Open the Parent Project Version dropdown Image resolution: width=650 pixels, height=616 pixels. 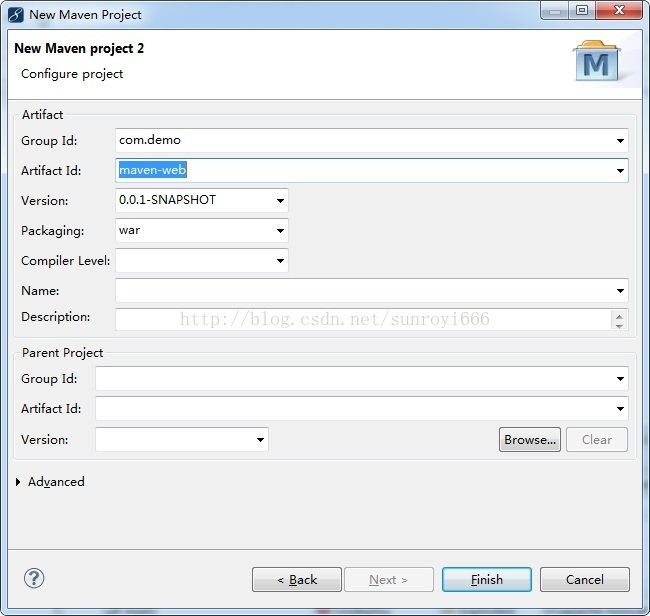[x=260, y=439]
